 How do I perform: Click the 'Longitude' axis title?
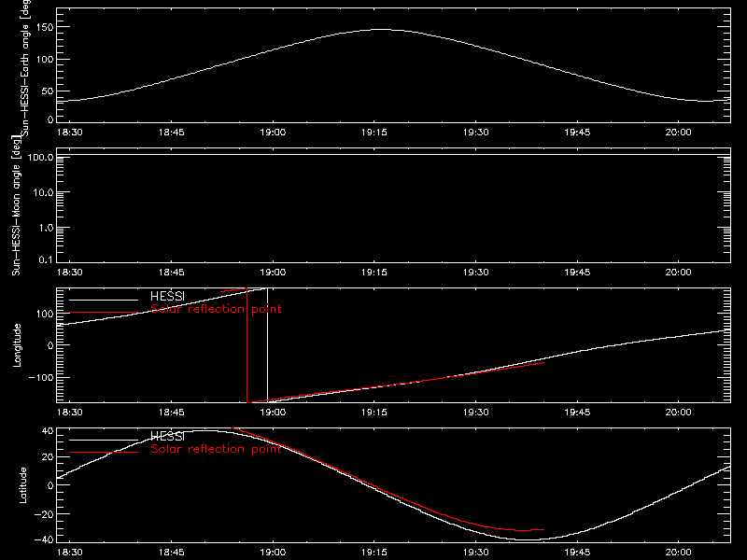coord(17,345)
